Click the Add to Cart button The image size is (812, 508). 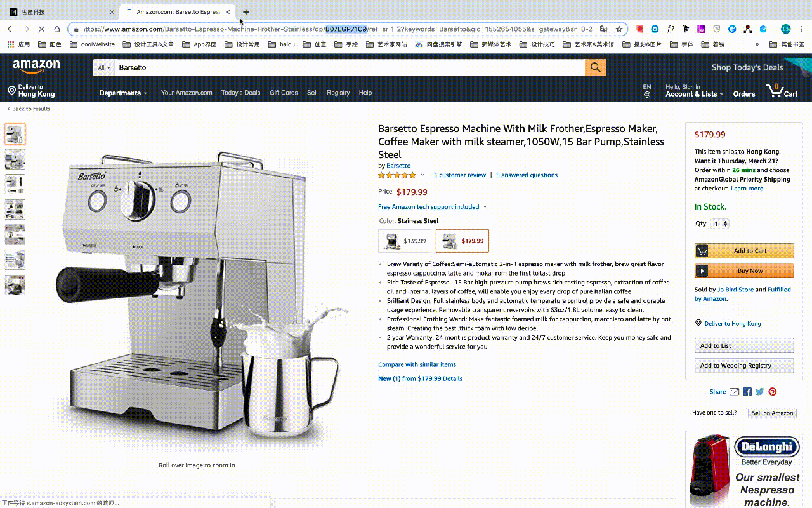pos(744,251)
